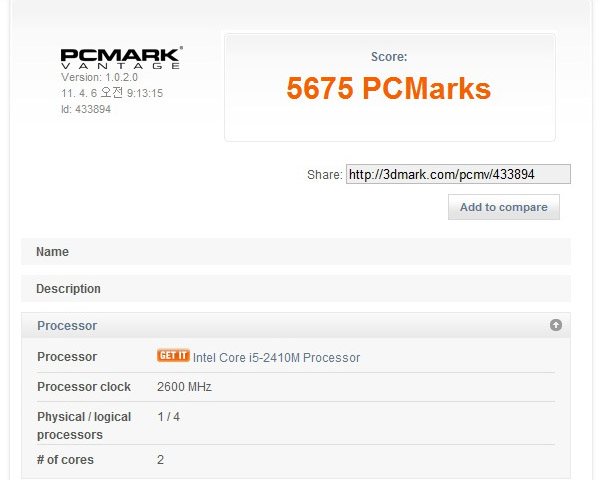The image size is (600, 480).
Task: Click the 2600 MHz processor clock value
Action: [184, 387]
